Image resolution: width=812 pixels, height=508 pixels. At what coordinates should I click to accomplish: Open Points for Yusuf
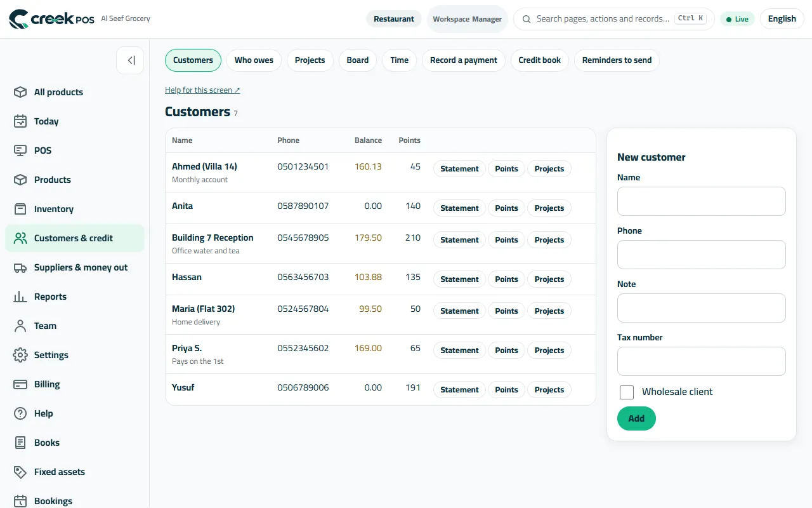tap(506, 390)
